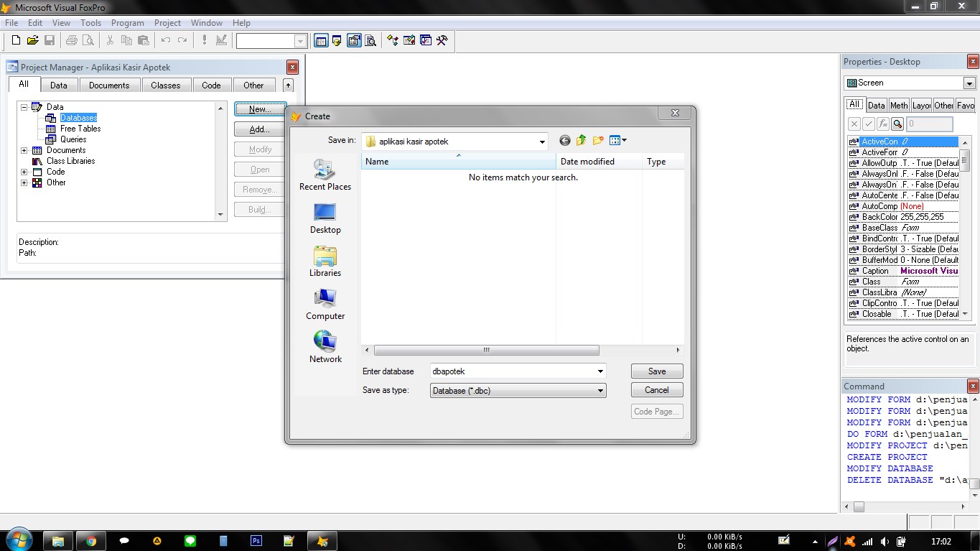Click the Paste clipboard toolbar icon

(x=144, y=40)
